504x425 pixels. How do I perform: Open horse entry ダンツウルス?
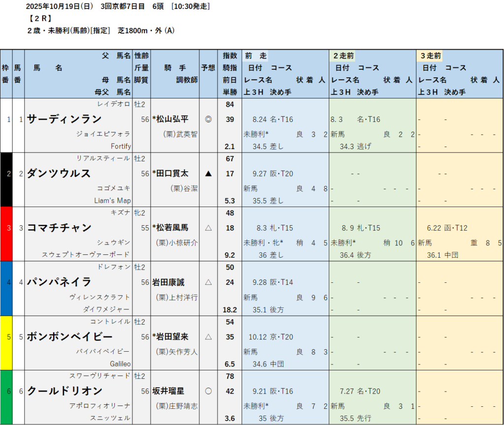(x=59, y=174)
